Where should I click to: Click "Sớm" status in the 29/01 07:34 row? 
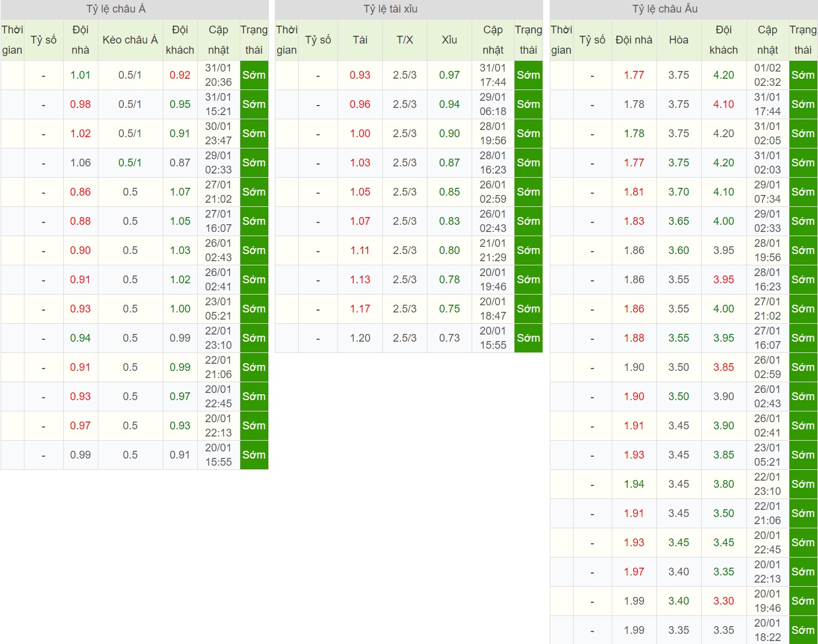click(803, 192)
